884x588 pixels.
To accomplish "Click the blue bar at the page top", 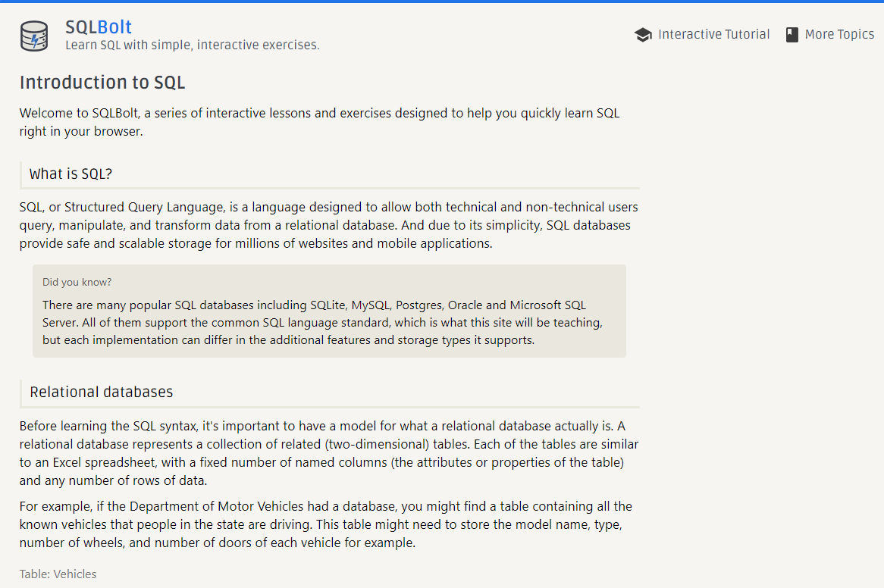I will (442, 2).
